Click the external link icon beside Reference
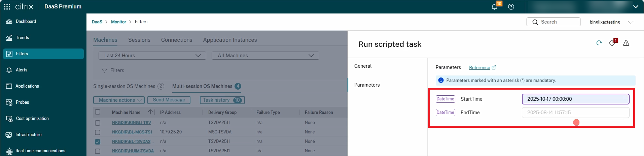The image size is (644, 156). 494,67
